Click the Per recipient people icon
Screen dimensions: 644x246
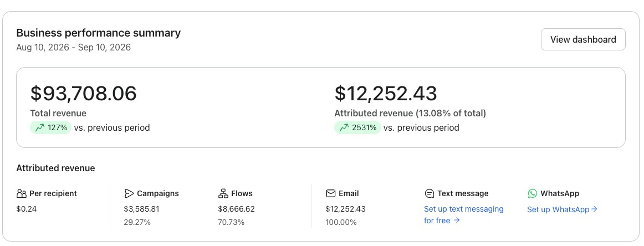click(x=22, y=193)
